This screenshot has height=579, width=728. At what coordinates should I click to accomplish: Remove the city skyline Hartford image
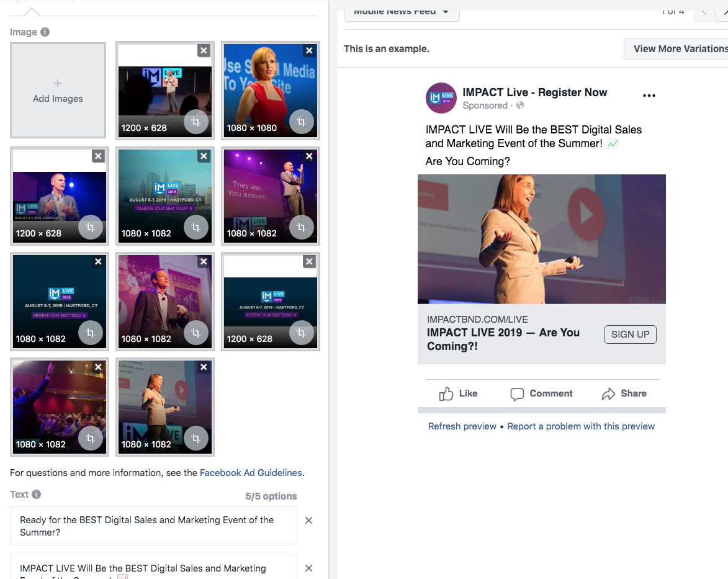204,156
